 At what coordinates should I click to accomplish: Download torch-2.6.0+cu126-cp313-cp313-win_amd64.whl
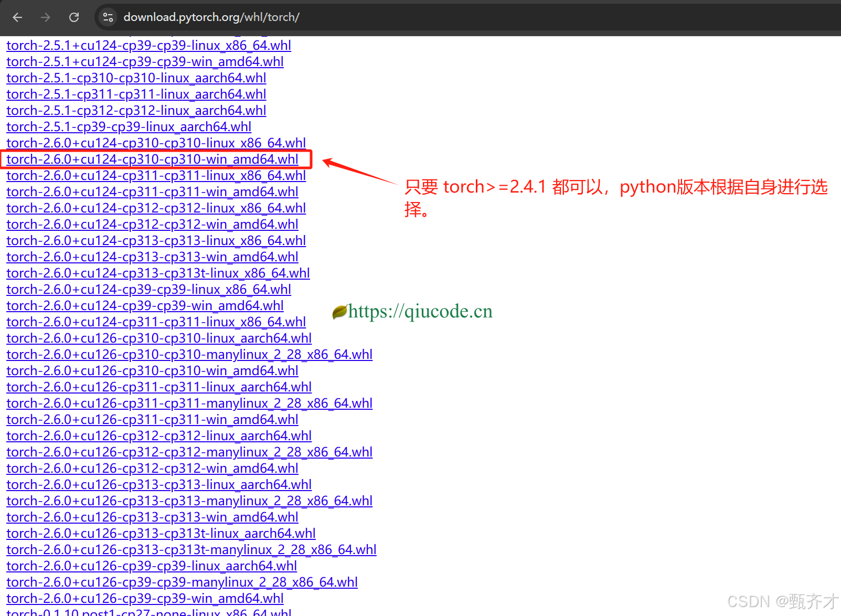152,517
